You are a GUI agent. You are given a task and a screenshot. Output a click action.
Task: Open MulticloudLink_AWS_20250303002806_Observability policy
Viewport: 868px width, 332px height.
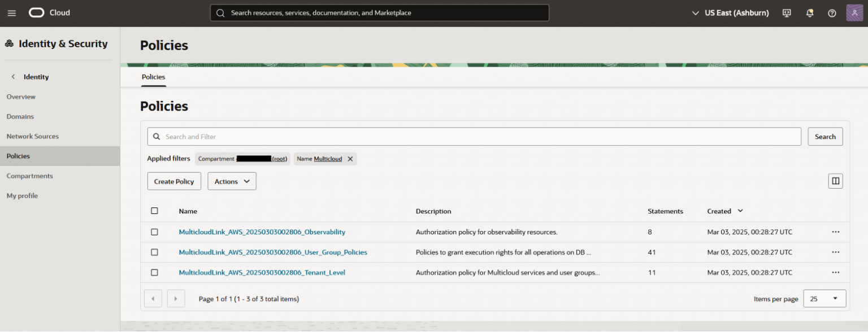coord(262,232)
